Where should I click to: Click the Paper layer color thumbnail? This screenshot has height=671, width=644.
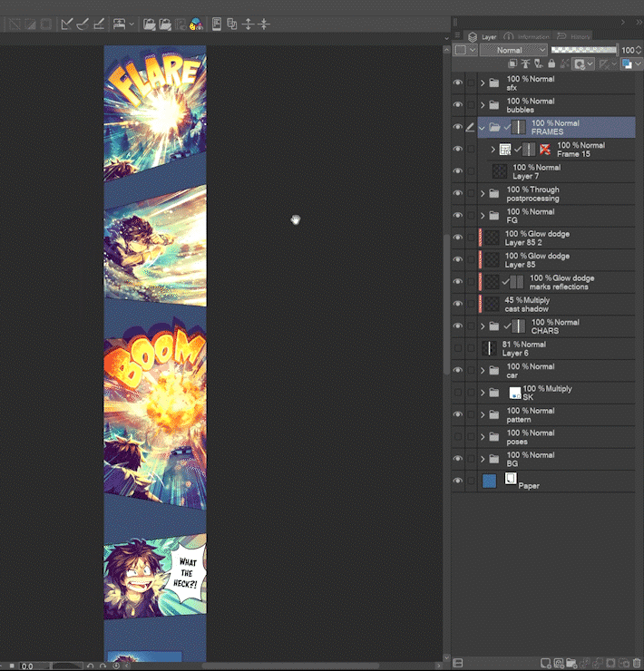coord(490,481)
